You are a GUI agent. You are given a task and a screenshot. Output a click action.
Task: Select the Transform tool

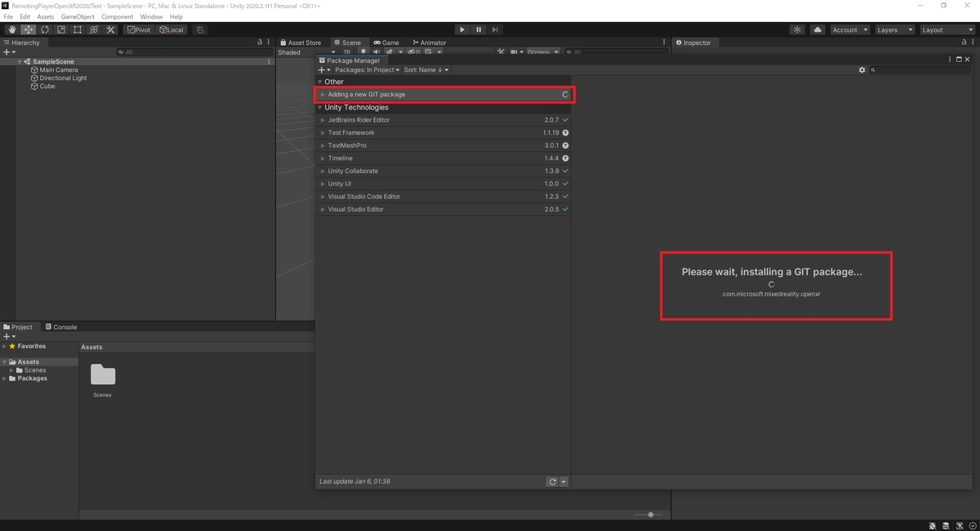click(94, 29)
